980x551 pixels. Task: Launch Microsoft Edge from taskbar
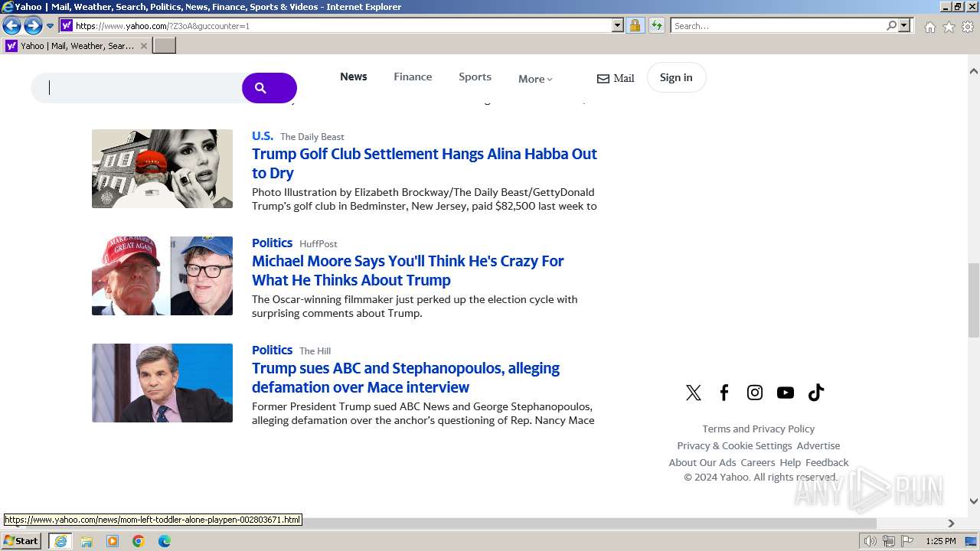(x=165, y=541)
